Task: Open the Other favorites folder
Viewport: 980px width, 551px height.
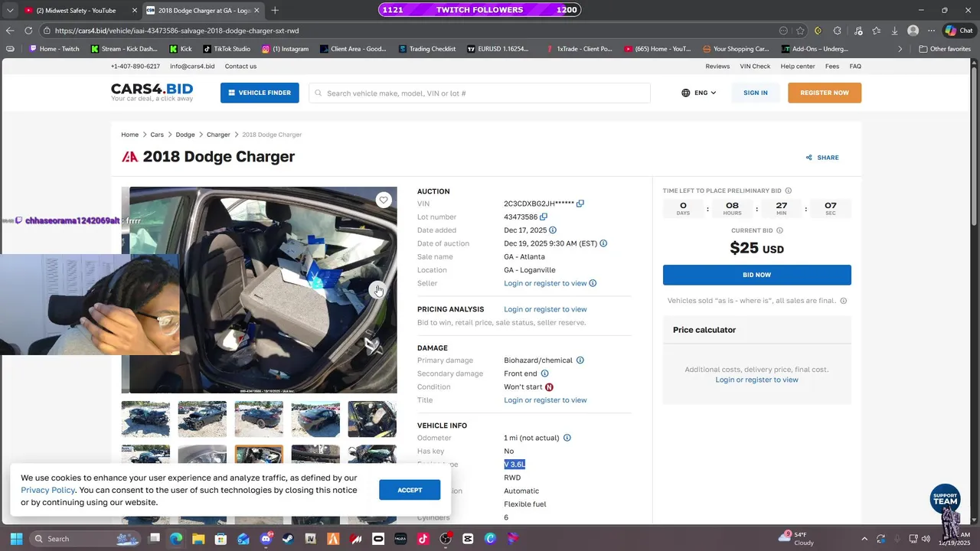Action: coord(945,49)
